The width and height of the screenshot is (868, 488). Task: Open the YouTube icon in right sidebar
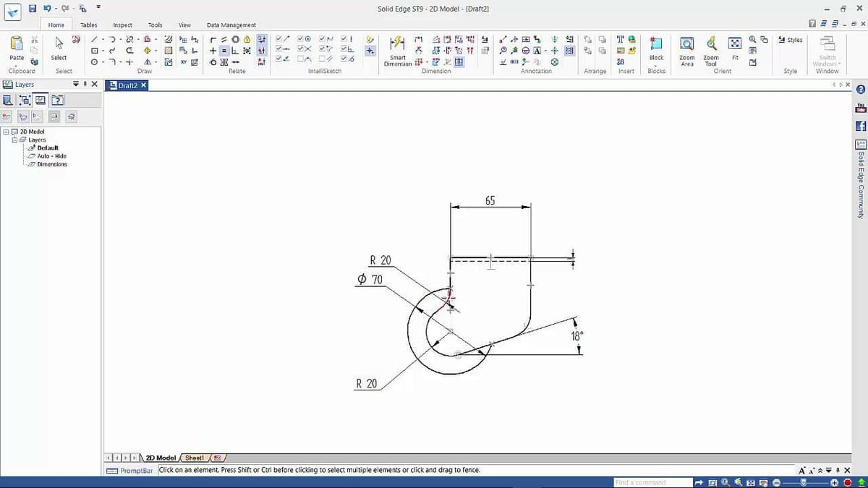click(861, 108)
